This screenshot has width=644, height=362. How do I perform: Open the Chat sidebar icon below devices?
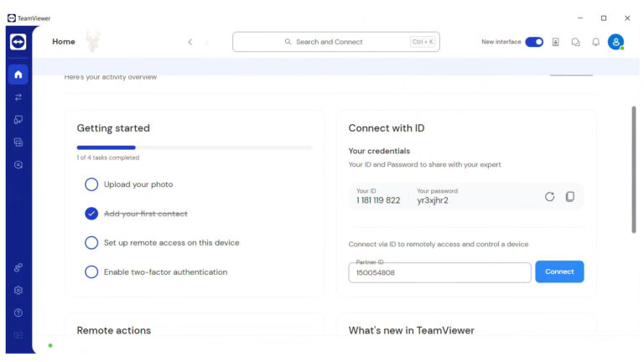[x=18, y=142]
